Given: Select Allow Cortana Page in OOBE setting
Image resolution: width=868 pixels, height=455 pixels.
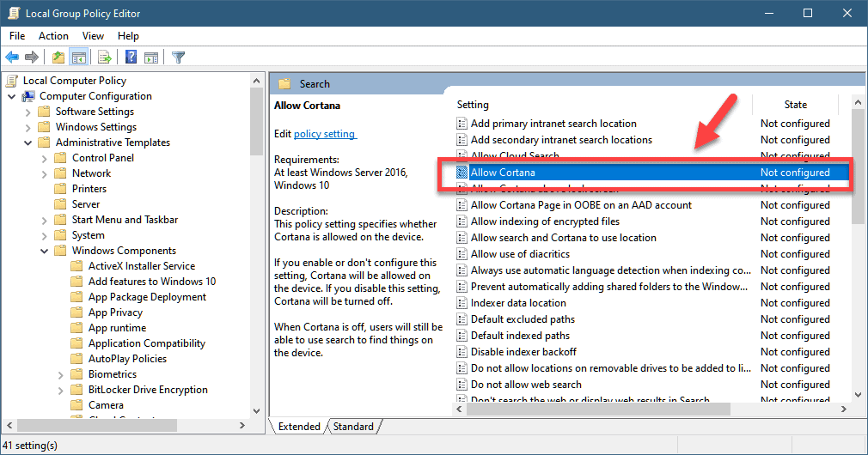Looking at the screenshot, I should pyautogui.click(x=581, y=205).
